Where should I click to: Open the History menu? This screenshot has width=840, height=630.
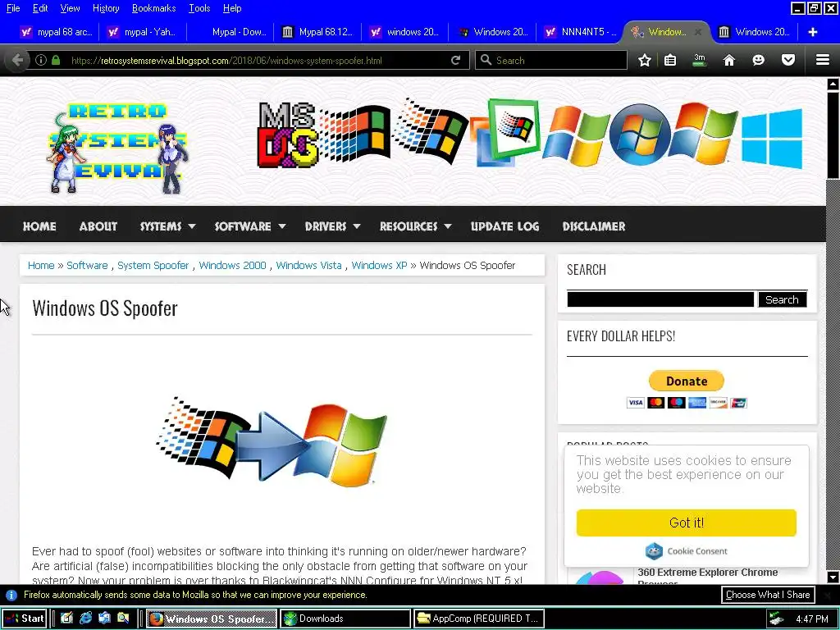tap(106, 8)
